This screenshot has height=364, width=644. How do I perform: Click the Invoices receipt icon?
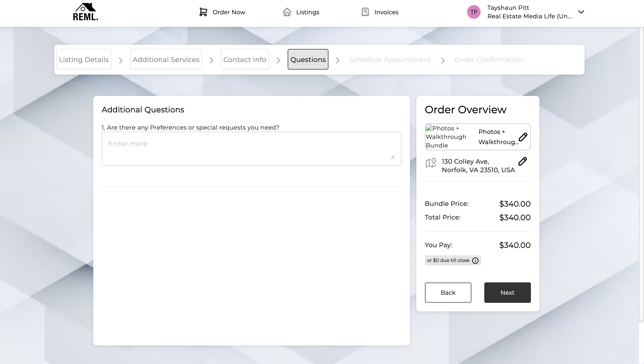click(x=365, y=12)
